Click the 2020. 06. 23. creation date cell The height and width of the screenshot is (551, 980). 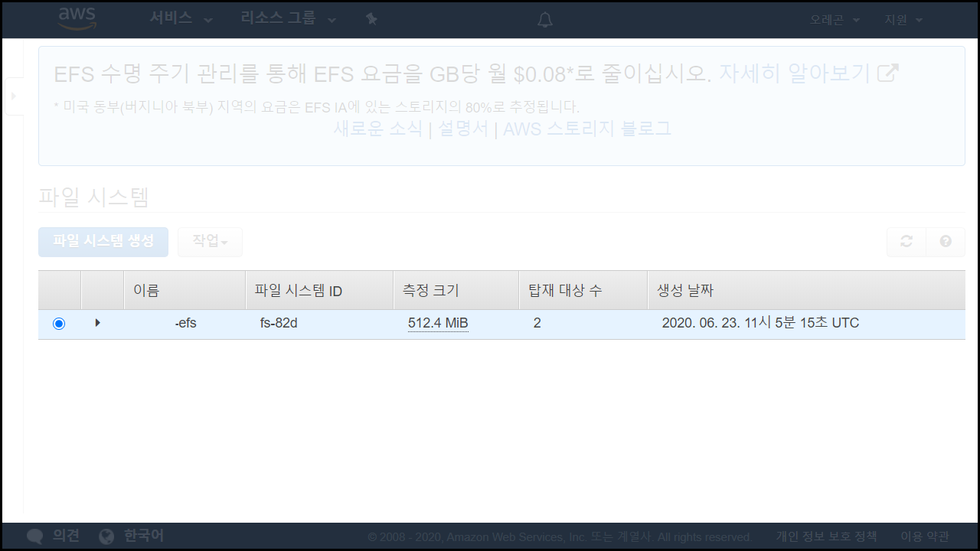[x=760, y=323]
